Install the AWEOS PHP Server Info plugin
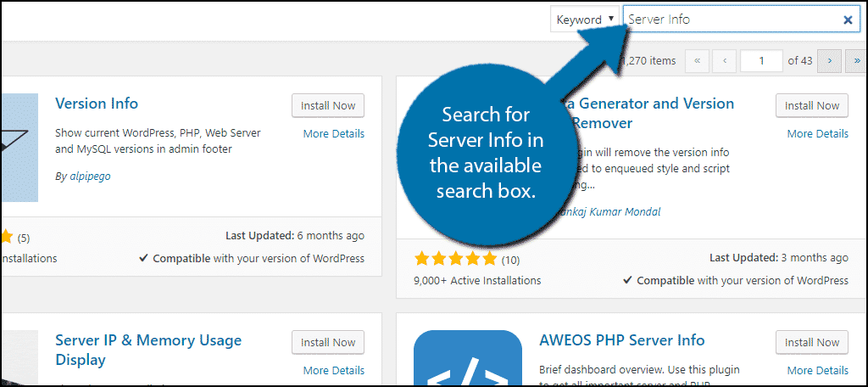 click(x=811, y=342)
